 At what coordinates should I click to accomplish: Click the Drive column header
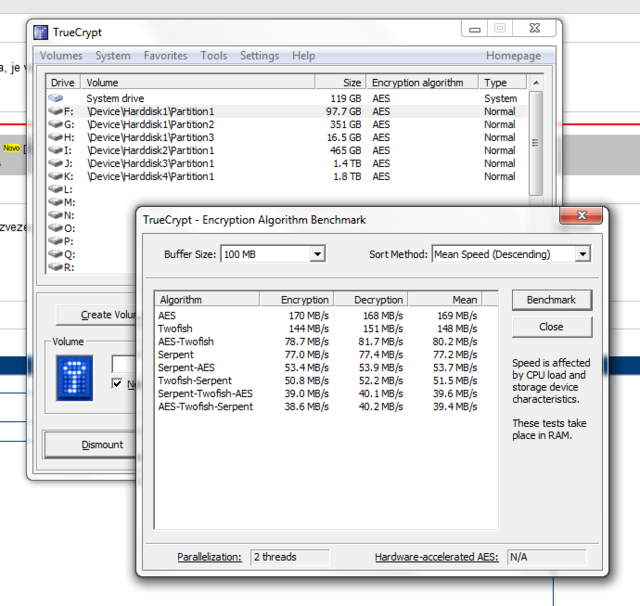(63, 82)
